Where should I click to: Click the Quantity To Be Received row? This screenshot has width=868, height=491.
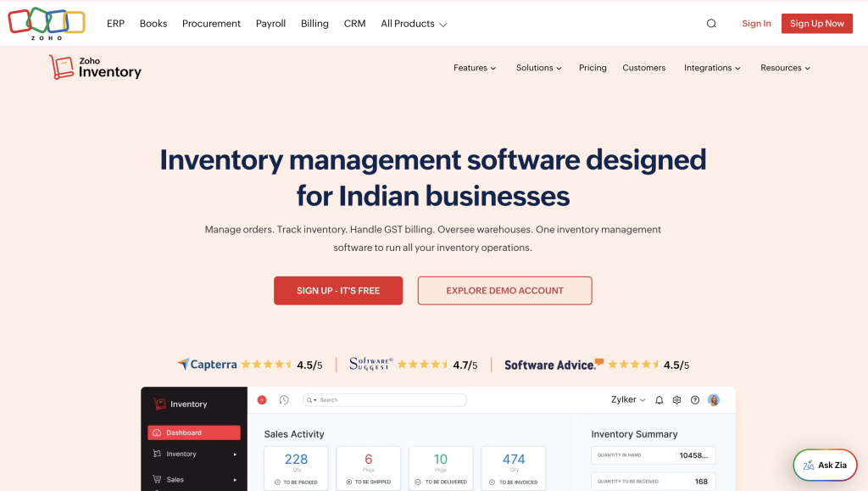tap(654, 482)
